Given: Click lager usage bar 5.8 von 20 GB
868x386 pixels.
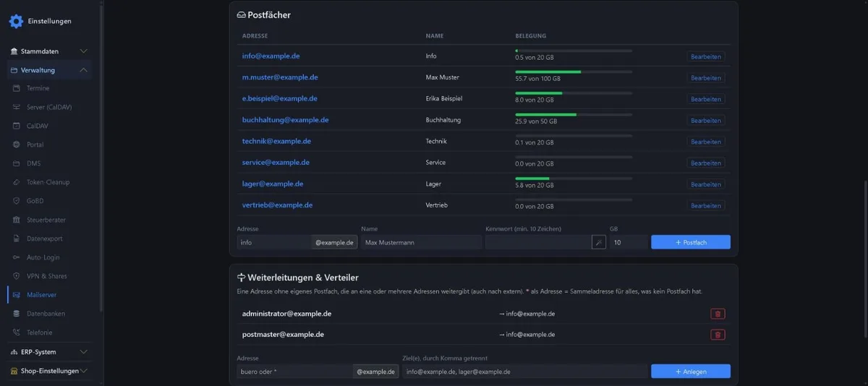Looking at the screenshot, I should coord(574,179).
